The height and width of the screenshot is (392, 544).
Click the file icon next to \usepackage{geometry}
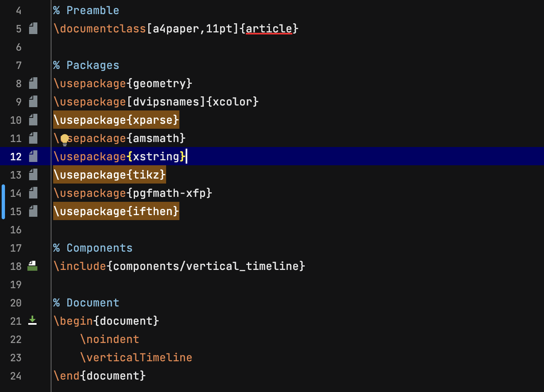click(33, 83)
